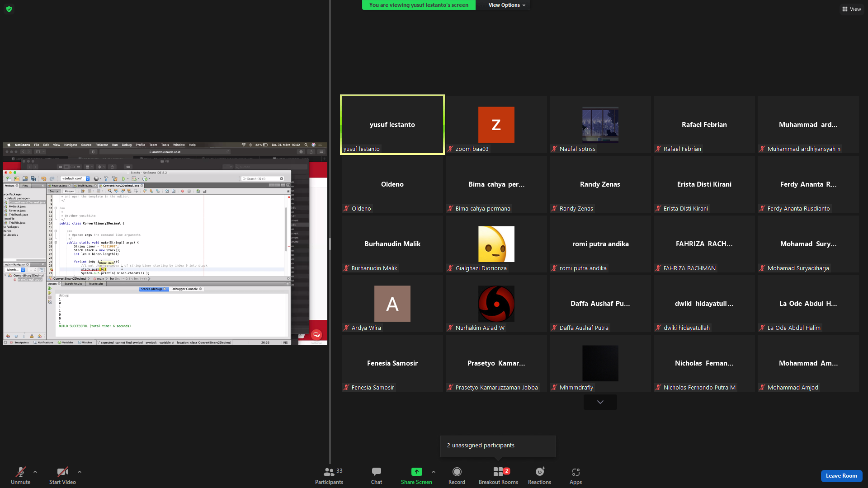
Task: Open the Navigate menu in NetBeans
Action: pyautogui.click(x=71, y=145)
